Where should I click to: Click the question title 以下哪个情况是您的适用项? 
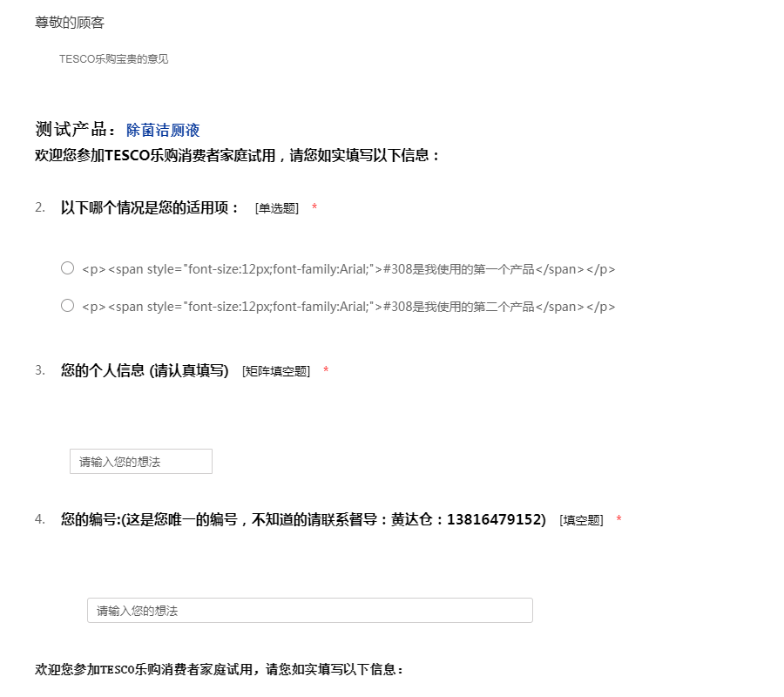point(150,207)
